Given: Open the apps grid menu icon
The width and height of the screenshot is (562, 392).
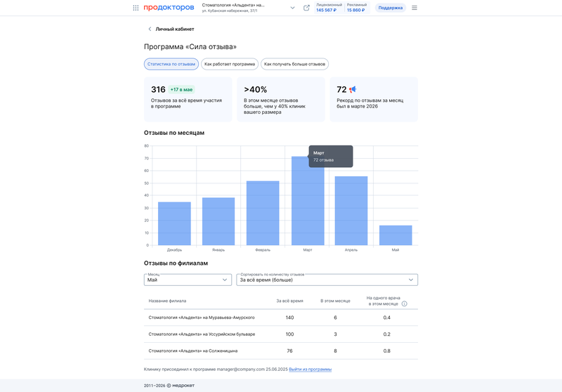Looking at the screenshot, I should [136, 8].
